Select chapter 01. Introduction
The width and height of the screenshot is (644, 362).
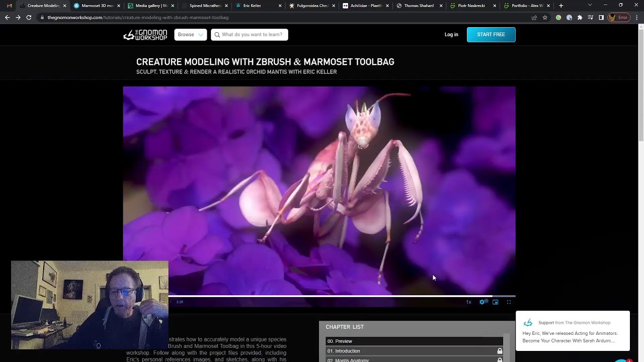click(x=414, y=351)
